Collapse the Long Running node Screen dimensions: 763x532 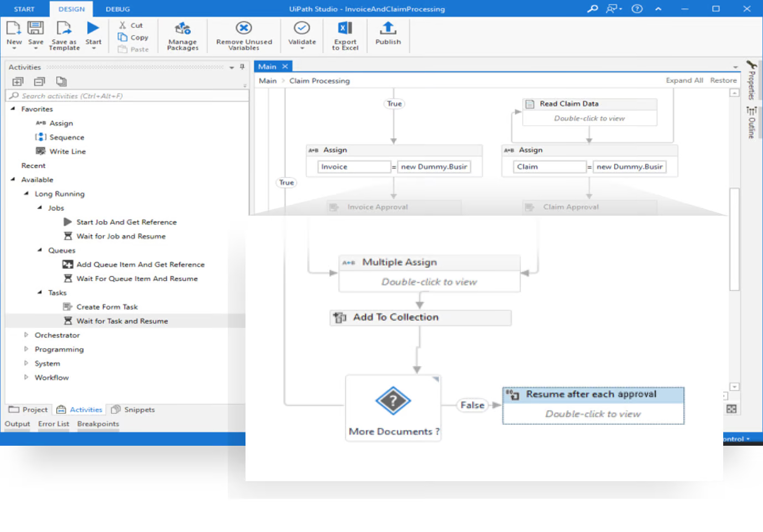click(26, 194)
